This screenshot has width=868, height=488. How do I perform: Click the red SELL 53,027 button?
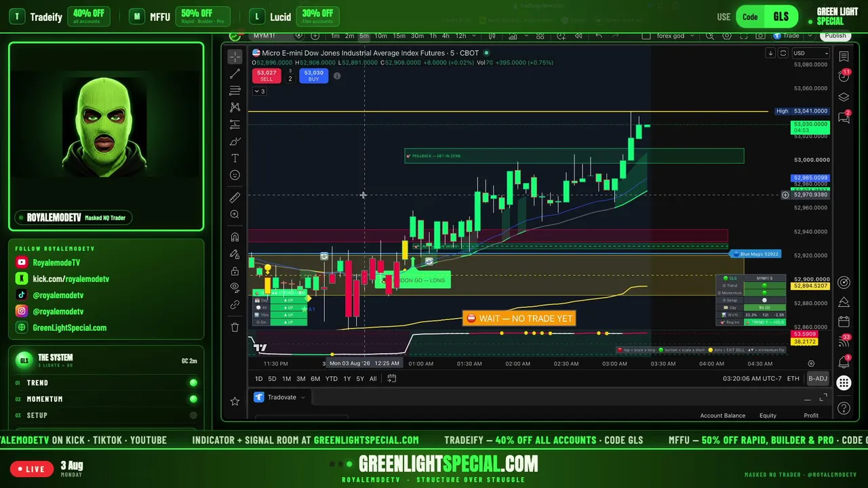[x=267, y=75]
